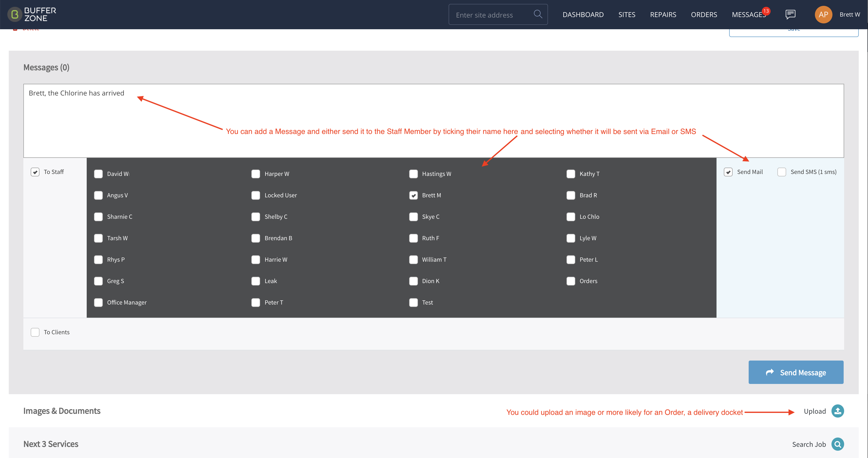Click the Next 3 Services heading
This screenshot has width=868, height=458.
click(x=51, y=444)
